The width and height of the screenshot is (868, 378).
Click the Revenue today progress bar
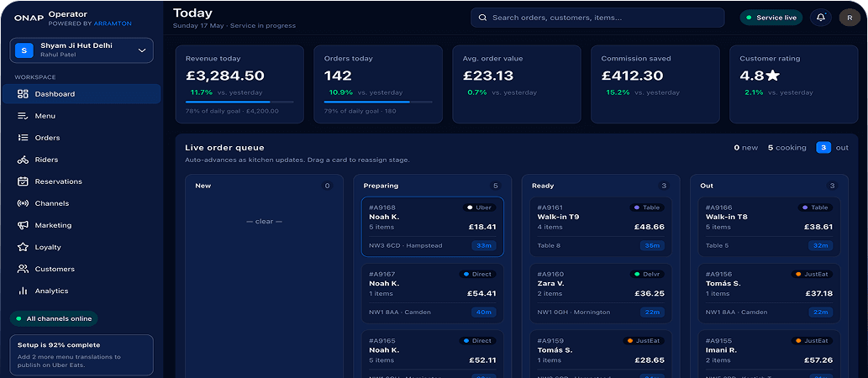coord(239,102)
